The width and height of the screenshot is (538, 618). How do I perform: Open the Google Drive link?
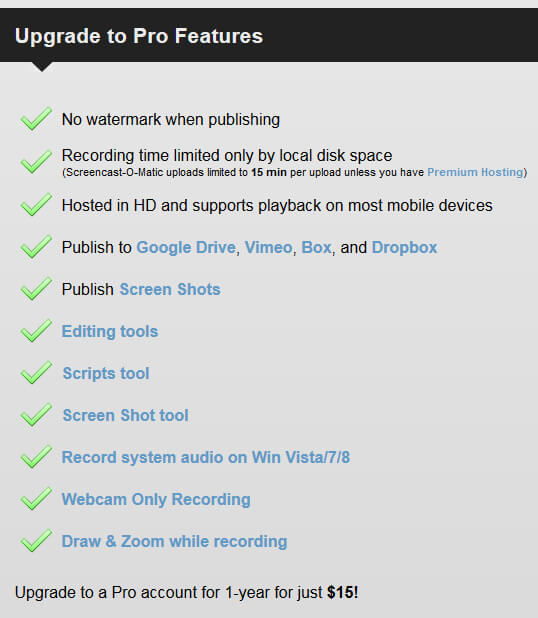pyautogui.click(x=186, y=248)
